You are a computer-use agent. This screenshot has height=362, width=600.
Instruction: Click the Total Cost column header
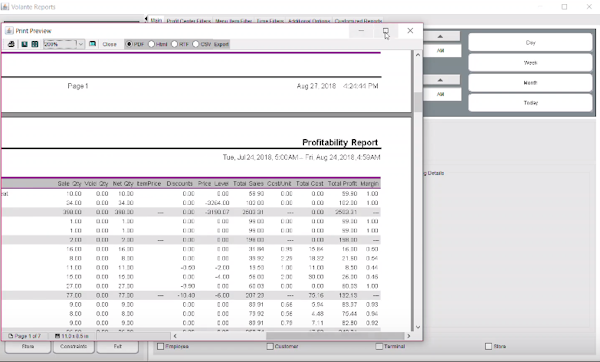click(x=310, y=184)
